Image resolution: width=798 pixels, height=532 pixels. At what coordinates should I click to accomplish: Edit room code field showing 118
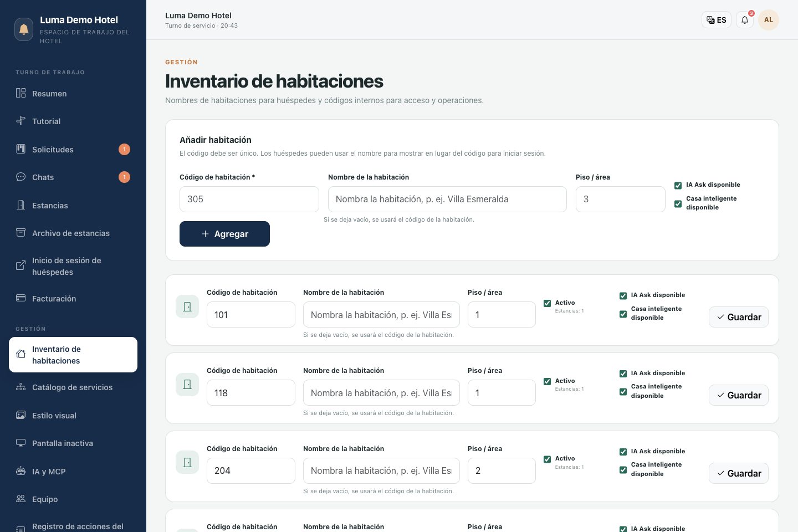251,393
